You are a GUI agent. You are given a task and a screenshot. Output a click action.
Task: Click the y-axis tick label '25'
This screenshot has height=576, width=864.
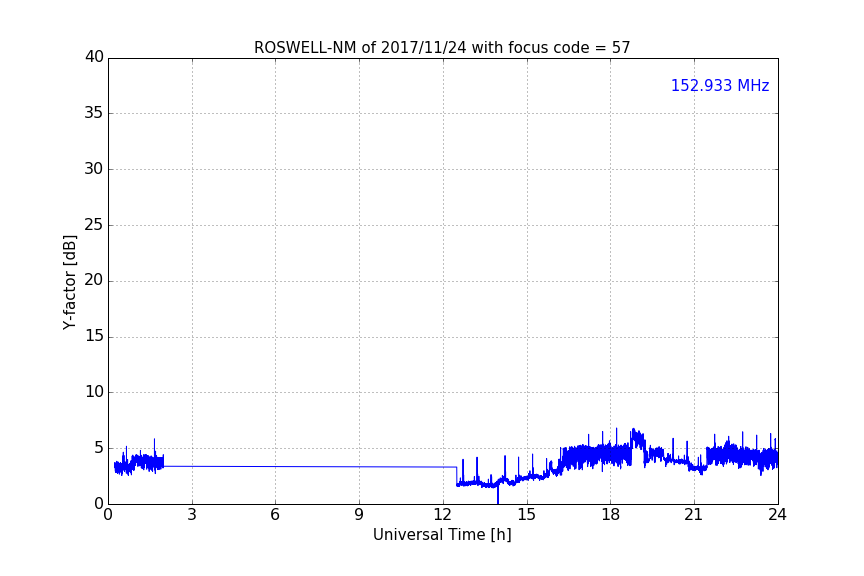(x=94, y=225)
